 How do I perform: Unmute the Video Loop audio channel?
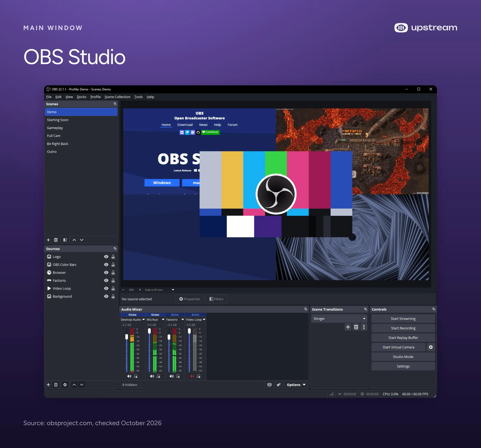[x=192, y=376]
